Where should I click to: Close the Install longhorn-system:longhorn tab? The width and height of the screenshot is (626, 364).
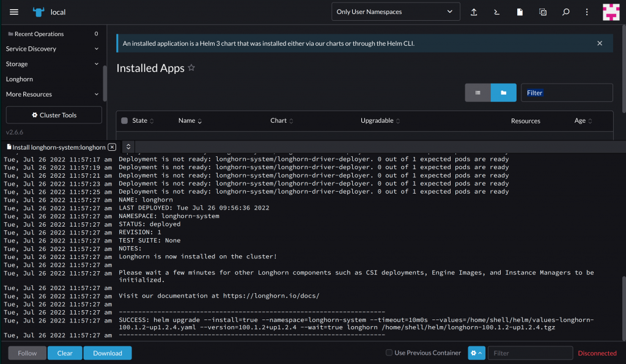(112, 147)
